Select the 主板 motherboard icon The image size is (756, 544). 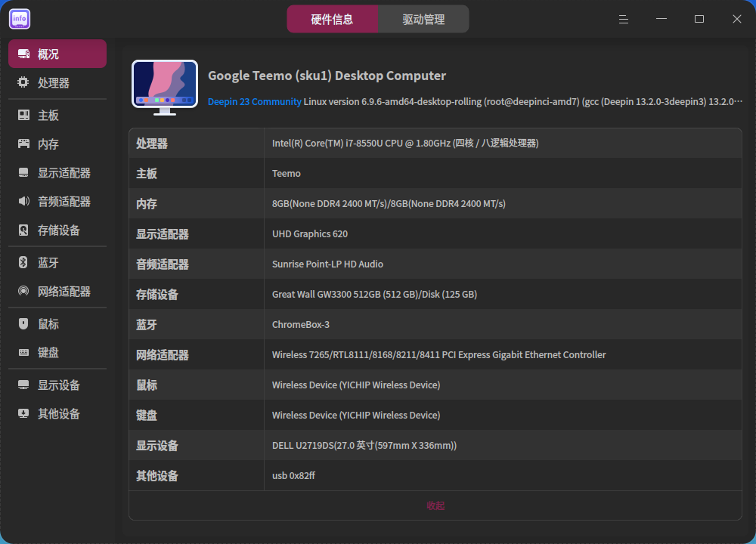pos(23,115)
